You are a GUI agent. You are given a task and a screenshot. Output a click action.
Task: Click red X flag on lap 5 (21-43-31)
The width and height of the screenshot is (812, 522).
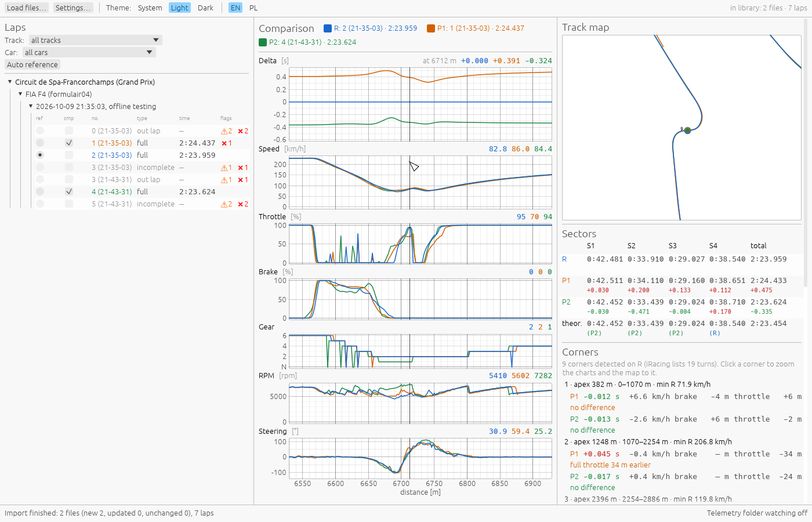[243, 204]
